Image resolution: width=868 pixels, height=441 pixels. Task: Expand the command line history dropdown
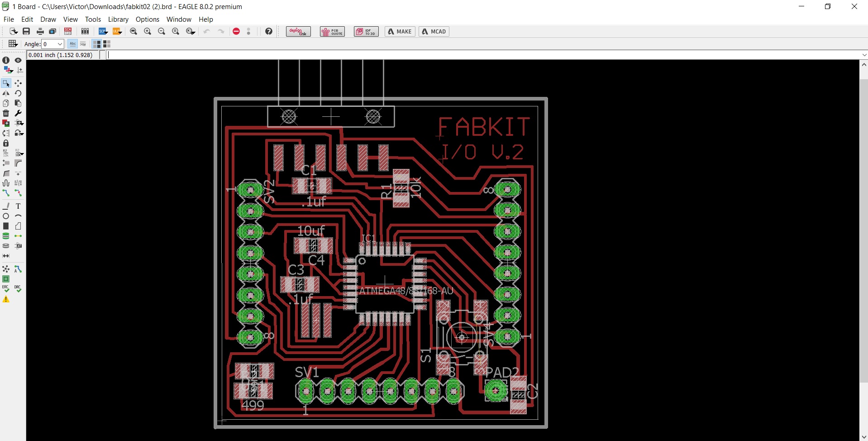pos(864,55)
